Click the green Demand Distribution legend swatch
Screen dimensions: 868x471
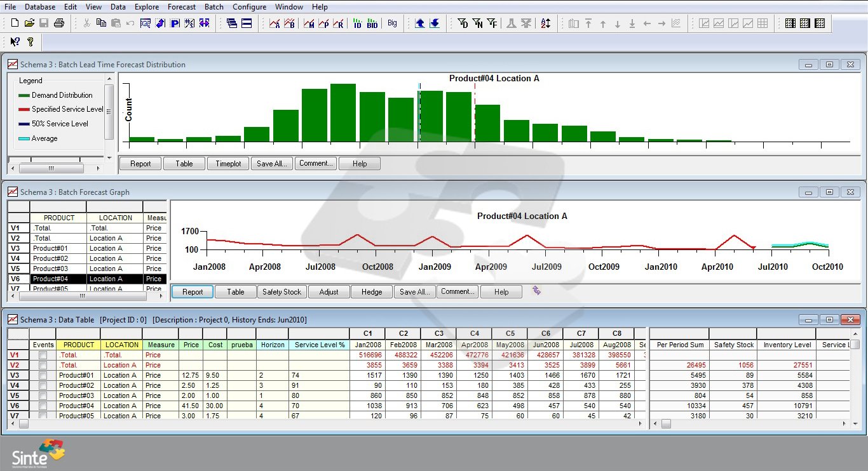[x=24, y=95]
